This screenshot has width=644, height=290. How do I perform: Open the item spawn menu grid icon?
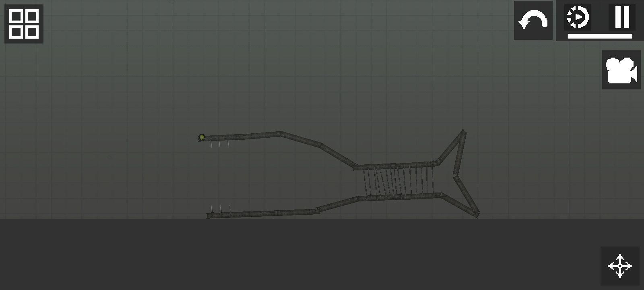[x=24, y=24]
